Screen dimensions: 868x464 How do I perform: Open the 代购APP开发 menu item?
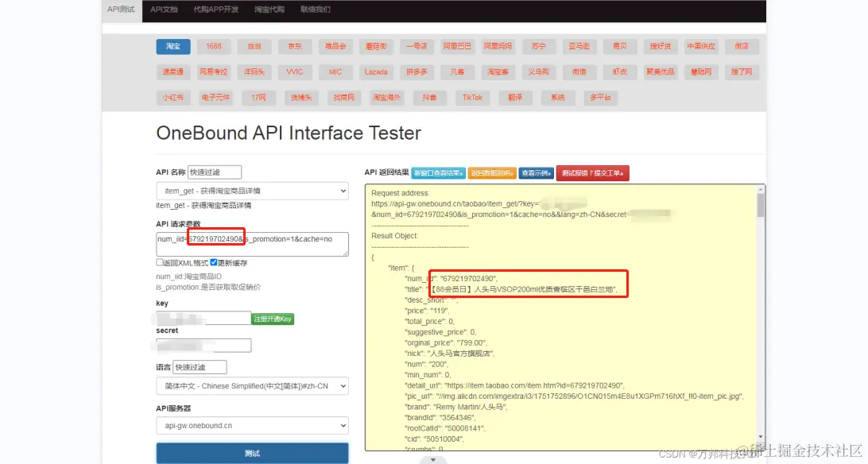tap(216, 10)
